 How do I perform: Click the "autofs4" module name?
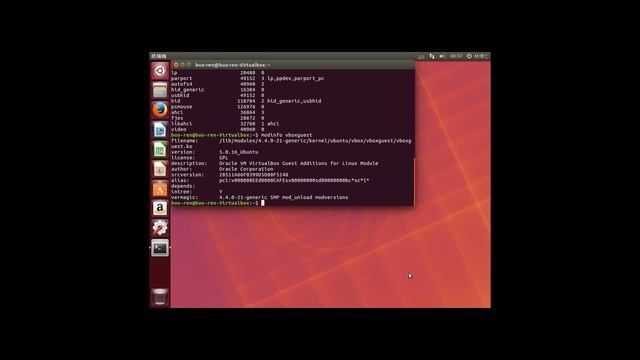pyautogui.click(x=182, y=84)
